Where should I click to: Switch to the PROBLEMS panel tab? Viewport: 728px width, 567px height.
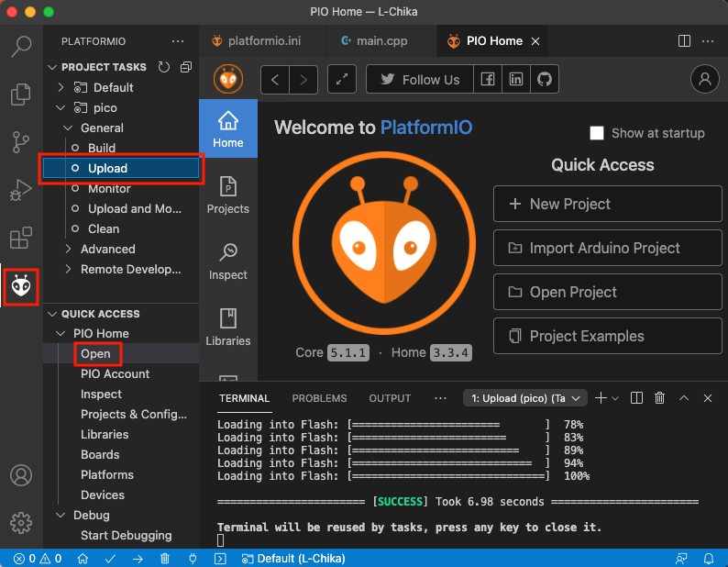tap(319, 398)
